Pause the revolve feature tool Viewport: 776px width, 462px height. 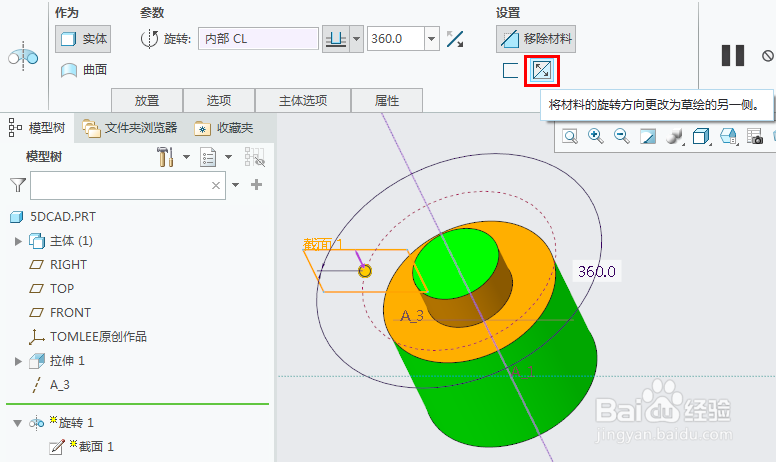[732, 55]
